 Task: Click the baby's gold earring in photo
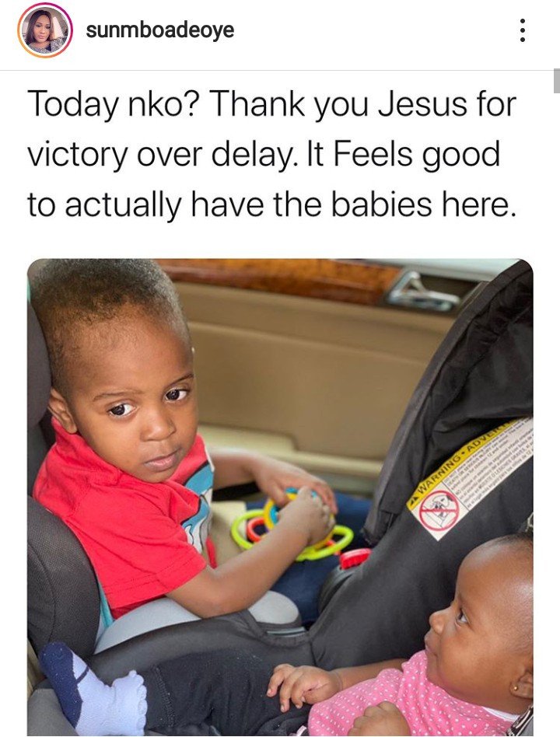(x=516, y=689)
